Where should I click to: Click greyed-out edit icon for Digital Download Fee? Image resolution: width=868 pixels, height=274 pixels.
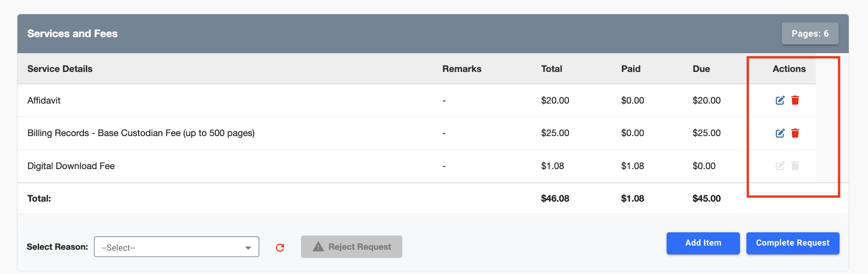click(780, 166)
